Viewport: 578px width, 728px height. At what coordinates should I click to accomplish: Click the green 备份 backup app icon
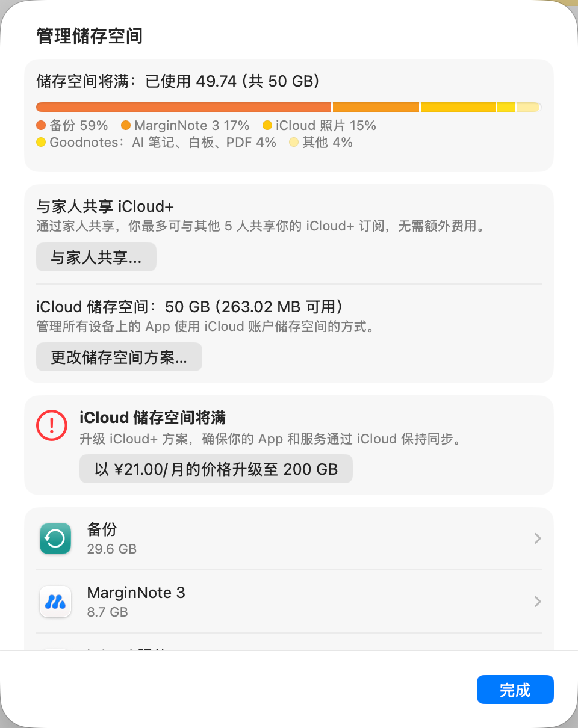[55, 538]
